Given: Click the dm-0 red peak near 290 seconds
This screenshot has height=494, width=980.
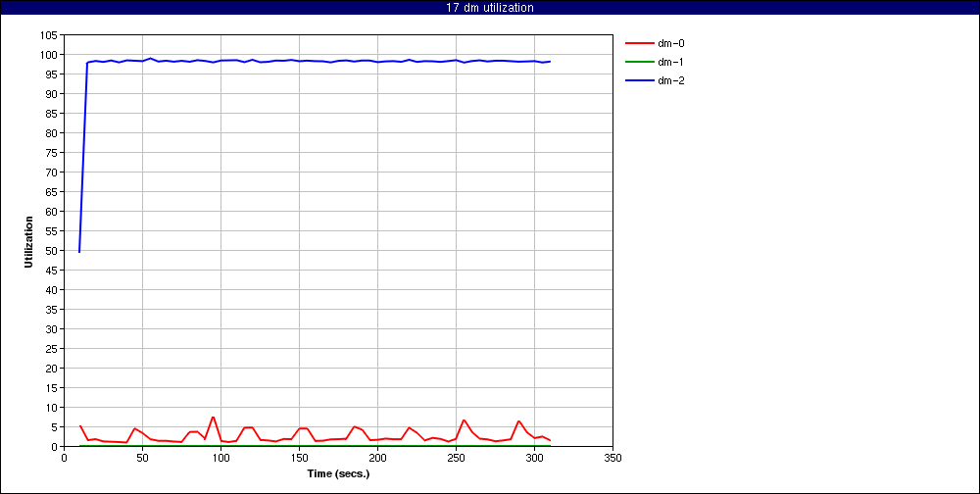Looking at the screenshot, I should 518,420.
